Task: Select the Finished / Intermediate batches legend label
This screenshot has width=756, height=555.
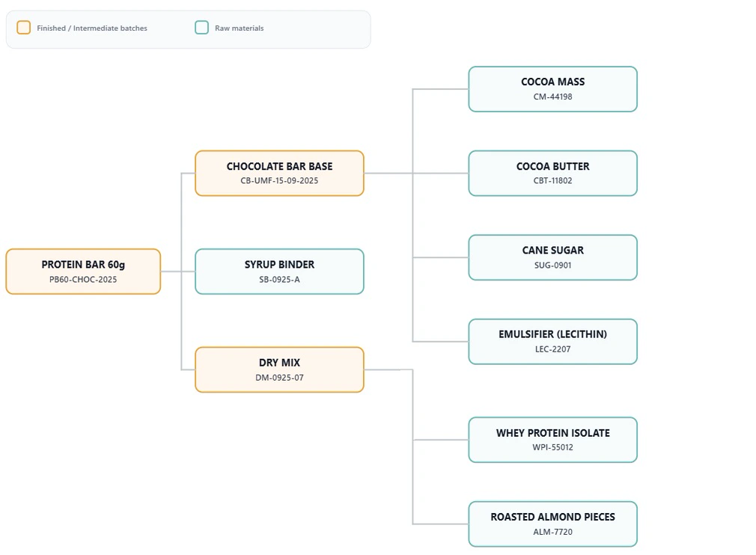Action: click(94, 28)
